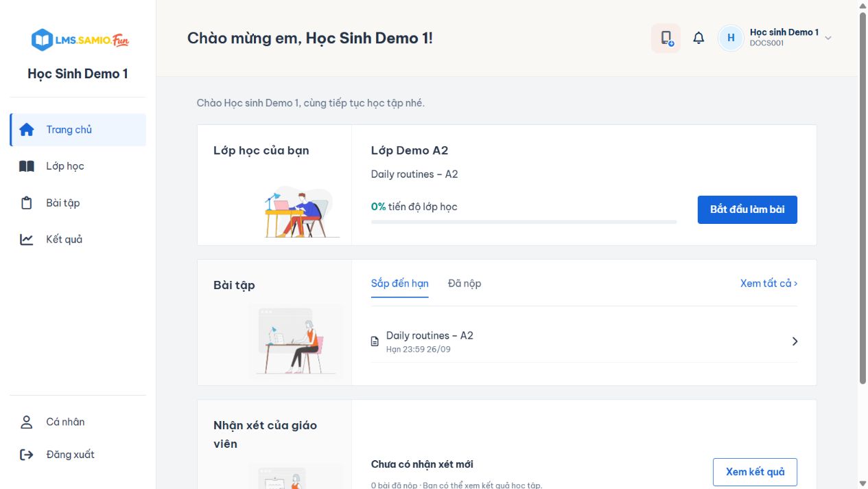Click the Đăng xuất logout icon
Screen dimensions: 868x489
coord(27,455)
